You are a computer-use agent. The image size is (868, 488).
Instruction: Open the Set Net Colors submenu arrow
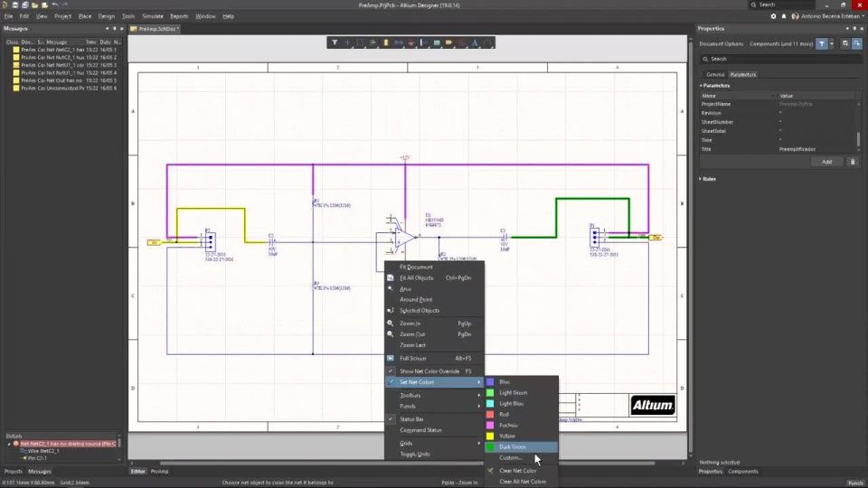[x=479, y=382]
